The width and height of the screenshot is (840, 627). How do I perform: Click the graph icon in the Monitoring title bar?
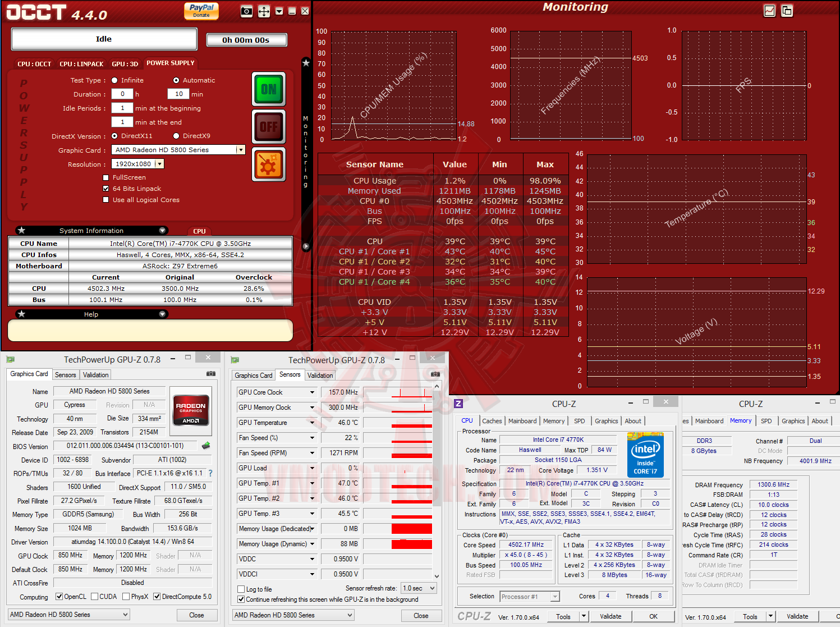pos(770,10)
